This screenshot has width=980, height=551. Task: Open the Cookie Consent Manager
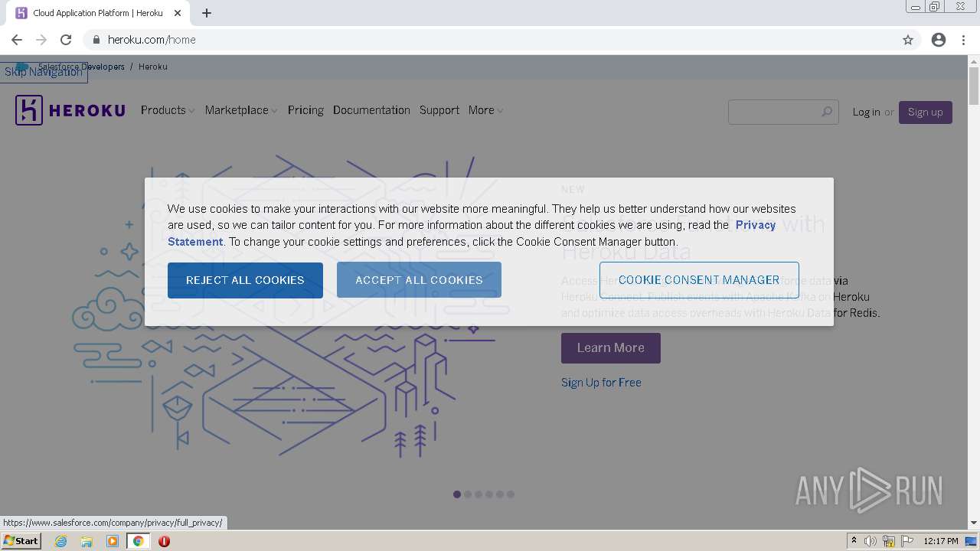pos(699,280)
